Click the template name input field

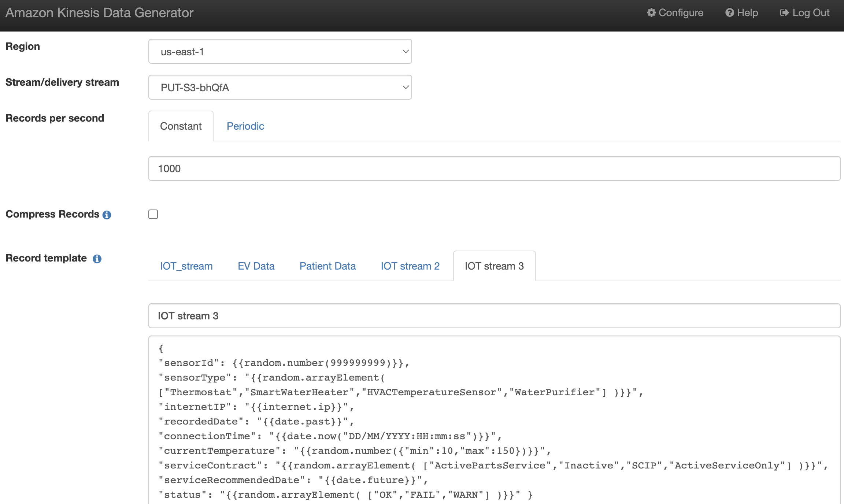point(494,316)
